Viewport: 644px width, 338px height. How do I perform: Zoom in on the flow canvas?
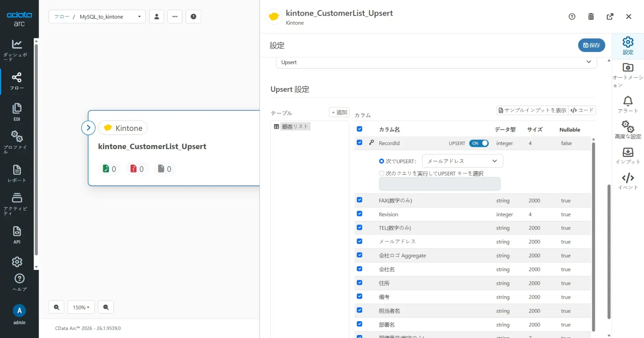click(x=57, y=307)
